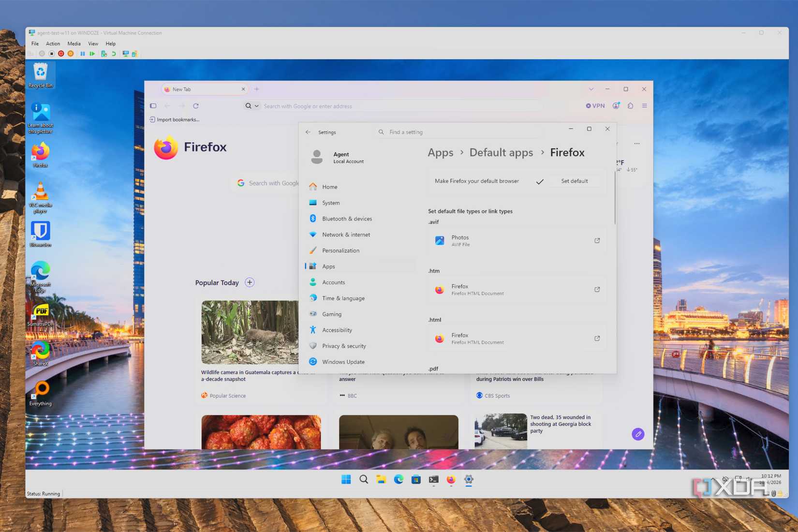
Task: Open the search engine dropdown in Firefox address bar
Action: (252, 106)
